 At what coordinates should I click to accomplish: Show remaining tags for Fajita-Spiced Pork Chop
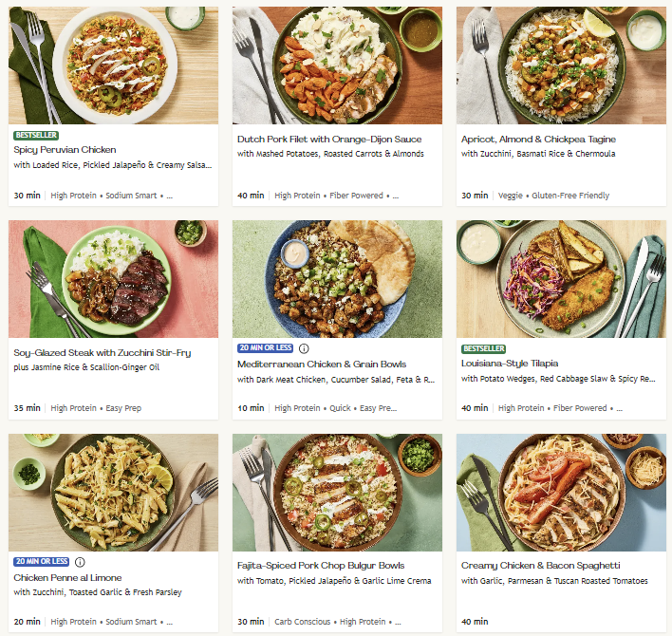(396, 622)
